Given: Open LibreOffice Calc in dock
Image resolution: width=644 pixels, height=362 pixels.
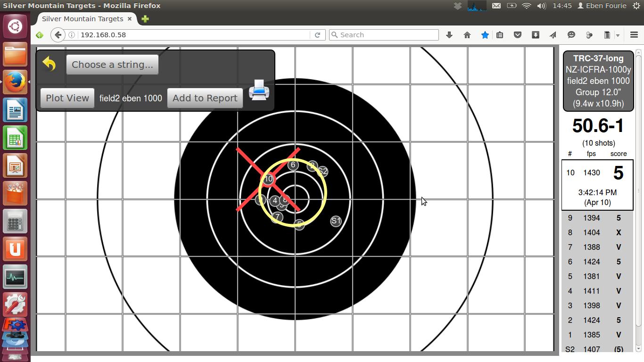Looking at the screenshot, I should click(15, 139).
